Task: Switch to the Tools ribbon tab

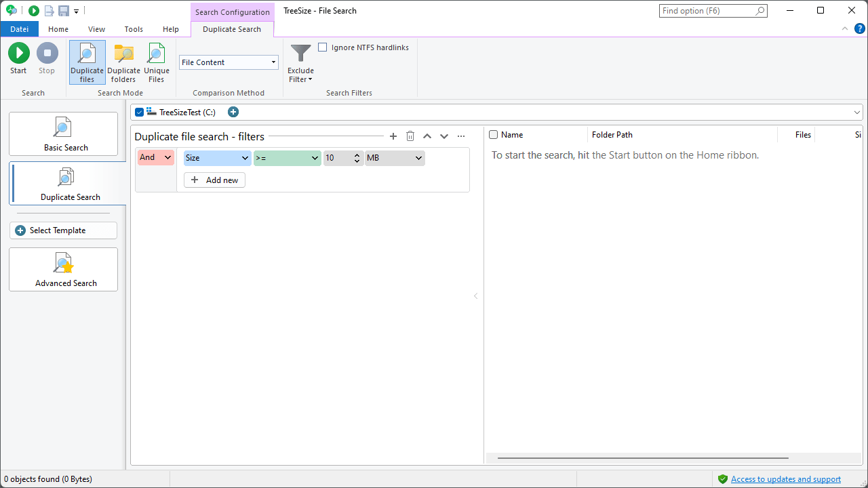Action: click(x=134, y=29)
